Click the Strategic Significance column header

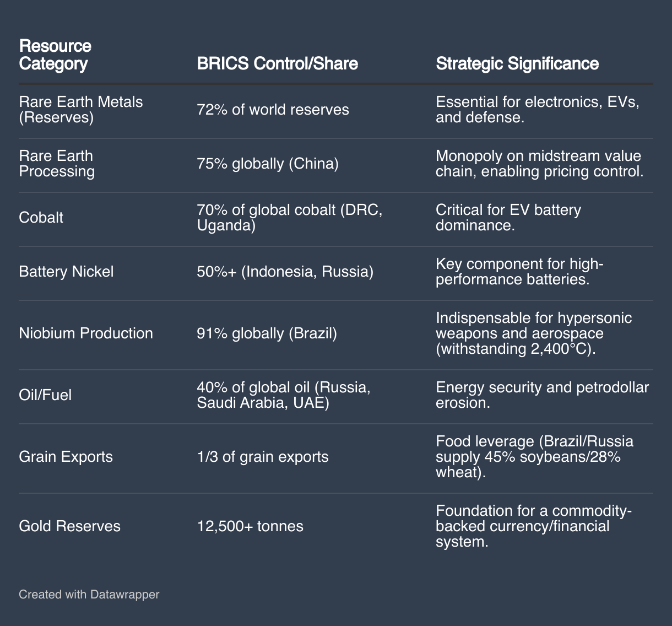(x=517, y=63)
